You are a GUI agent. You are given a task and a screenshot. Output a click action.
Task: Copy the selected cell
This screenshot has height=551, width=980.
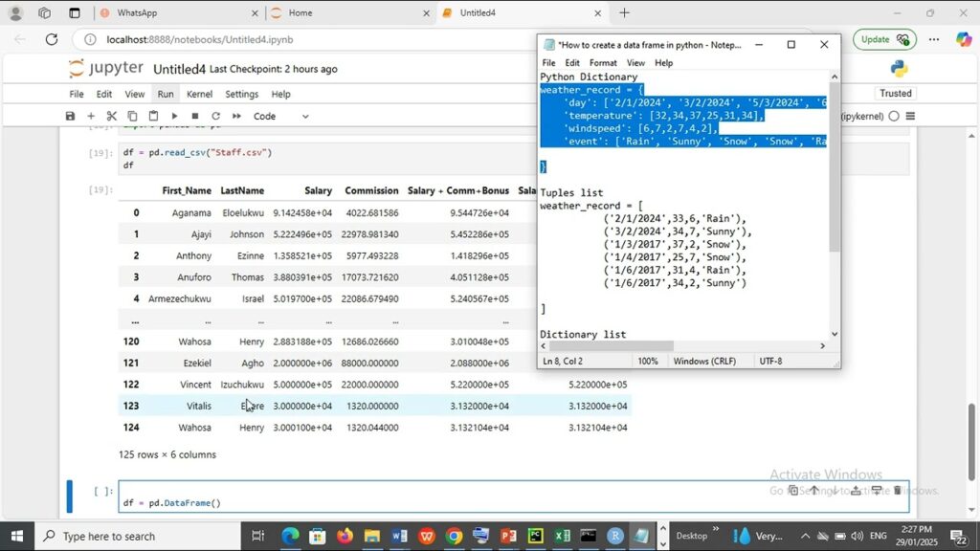click(133, 116)
